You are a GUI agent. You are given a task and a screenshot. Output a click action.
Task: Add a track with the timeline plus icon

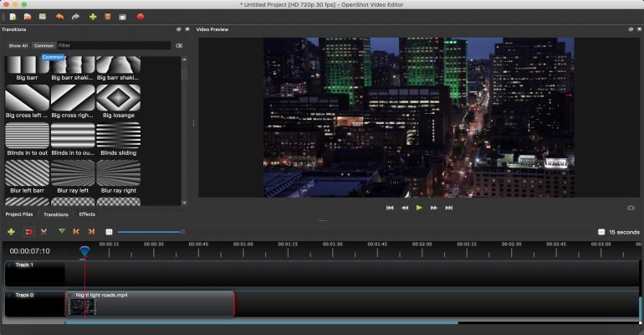pos(11,231)
